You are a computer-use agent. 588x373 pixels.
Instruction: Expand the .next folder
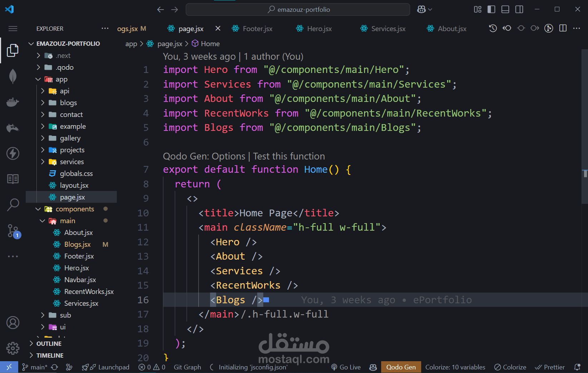pos(39,55)
